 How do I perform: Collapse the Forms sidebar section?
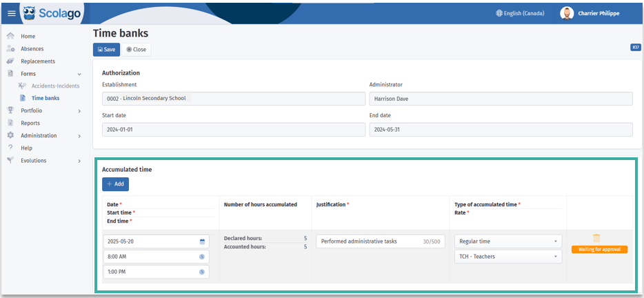click(x=79, y=74)
